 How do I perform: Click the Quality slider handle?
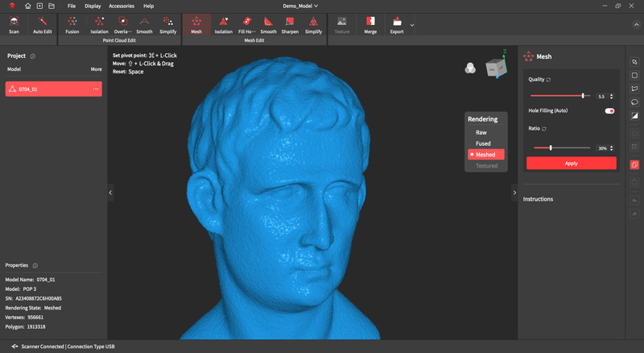point(583,95)
